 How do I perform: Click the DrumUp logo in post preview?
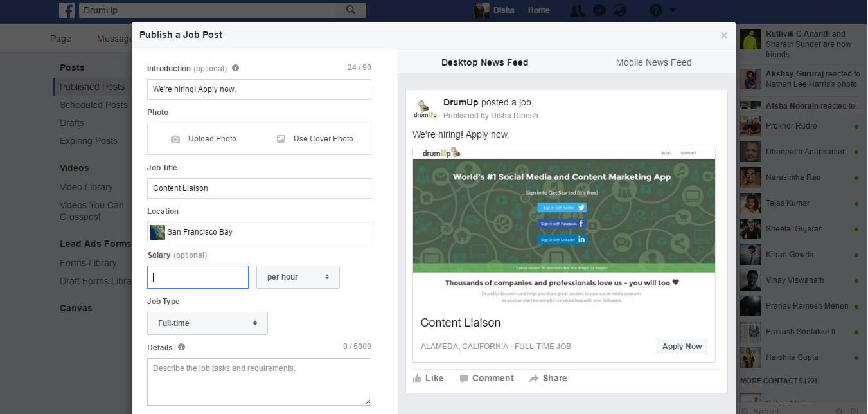[425, 109]
